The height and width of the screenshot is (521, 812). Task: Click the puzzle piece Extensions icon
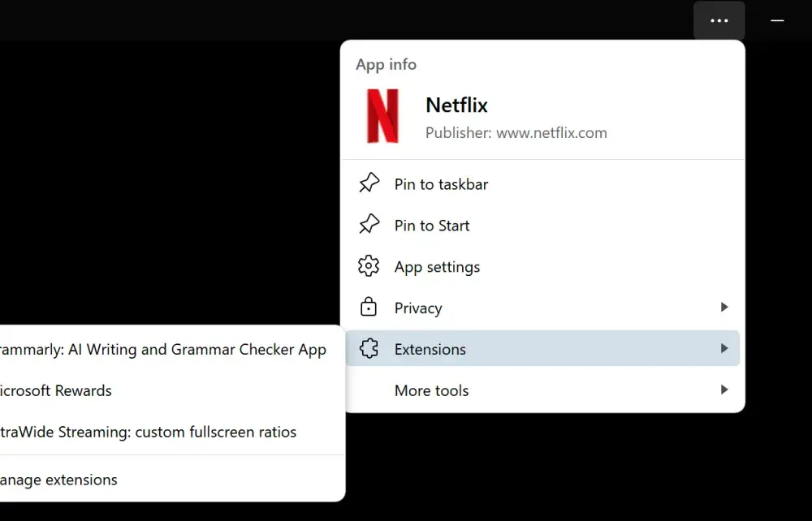click(369, 349)
